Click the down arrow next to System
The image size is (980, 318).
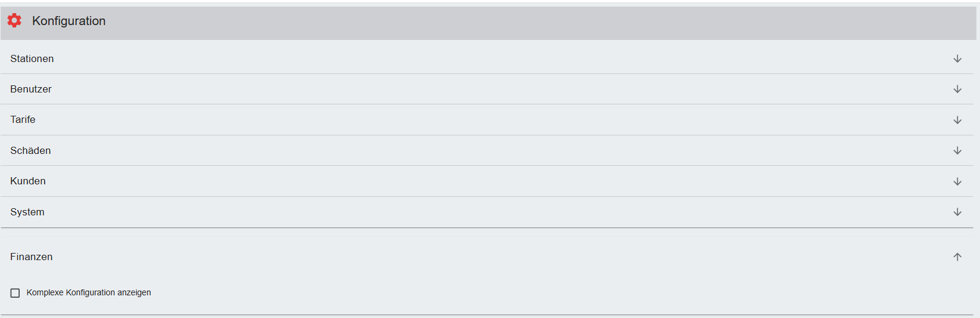coord(957,212)
